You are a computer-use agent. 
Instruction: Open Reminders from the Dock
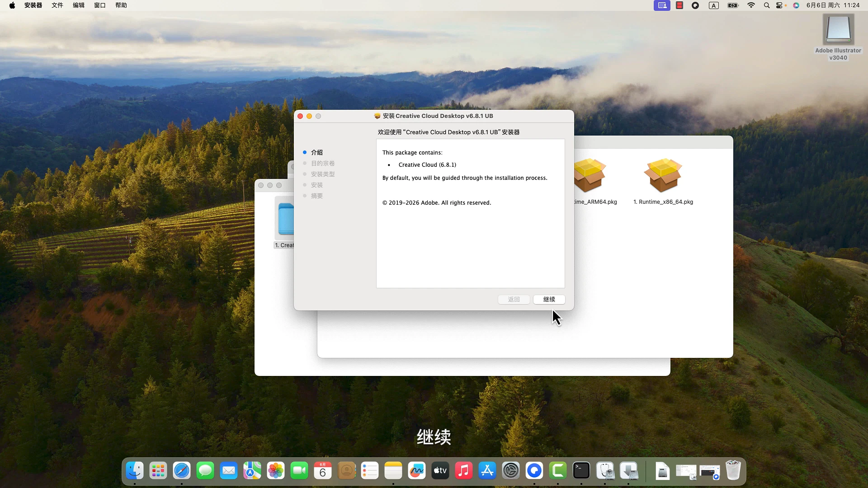coord(370,471)
